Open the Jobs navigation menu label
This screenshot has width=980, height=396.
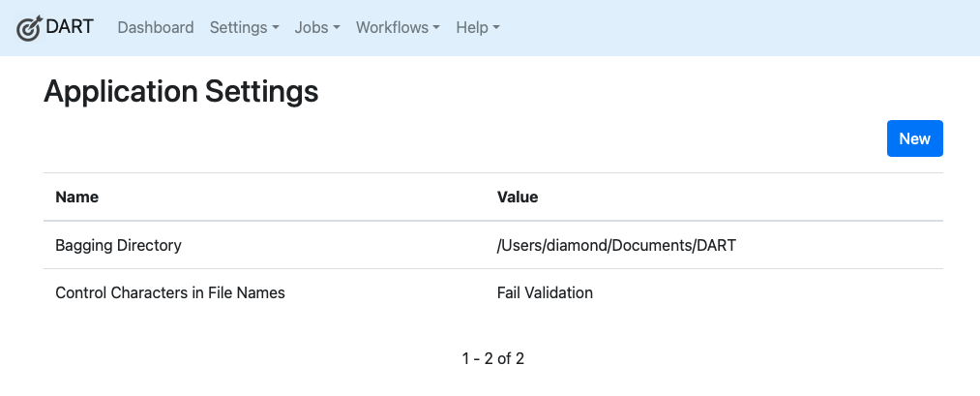click(x=312, y=28)
